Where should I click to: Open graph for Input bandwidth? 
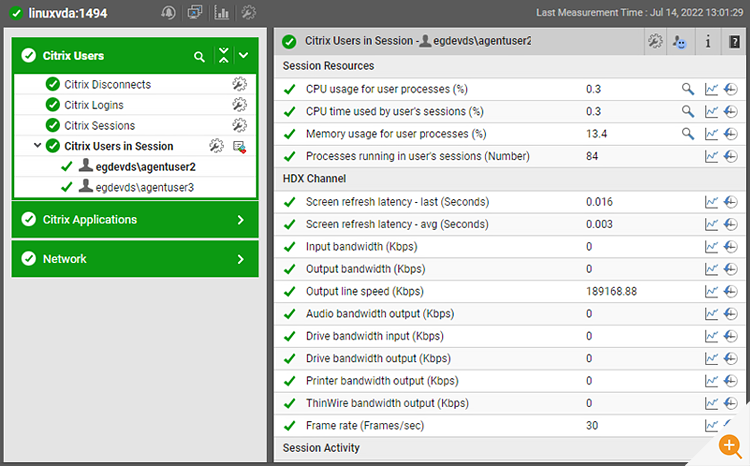[x=711, y=247]
